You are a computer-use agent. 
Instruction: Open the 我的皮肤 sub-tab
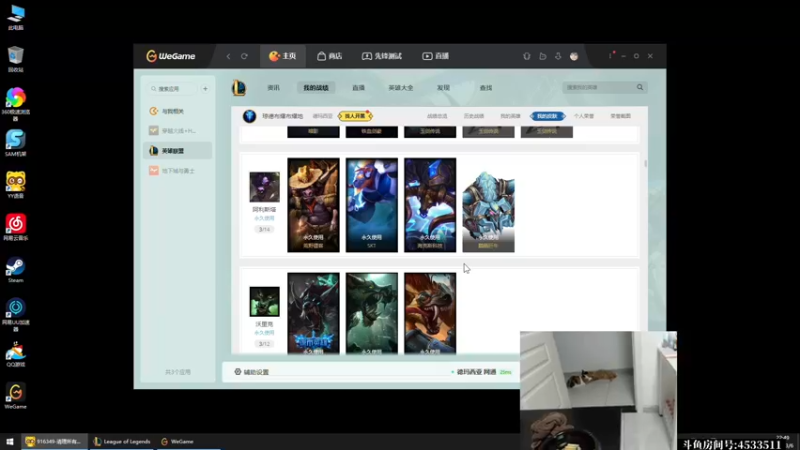547,116
